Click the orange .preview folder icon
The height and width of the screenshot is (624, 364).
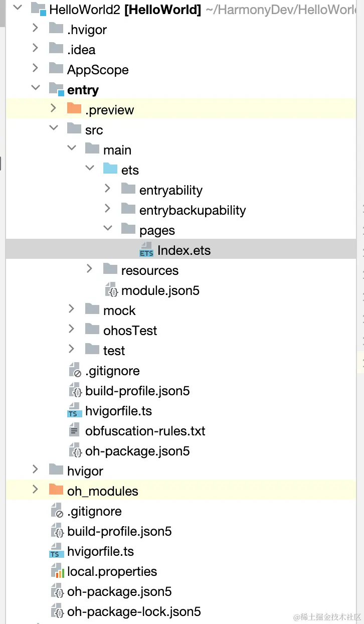click(x=74, y=109)
